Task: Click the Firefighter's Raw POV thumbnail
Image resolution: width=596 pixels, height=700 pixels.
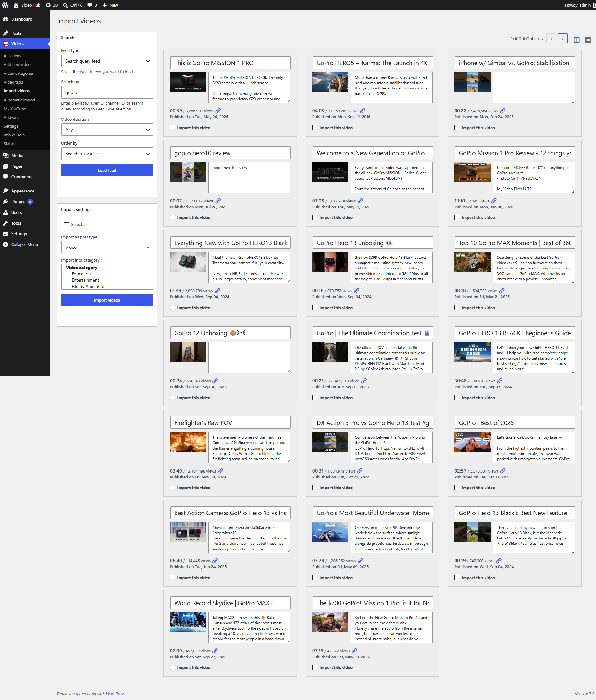Action: [x=188, y=442]
